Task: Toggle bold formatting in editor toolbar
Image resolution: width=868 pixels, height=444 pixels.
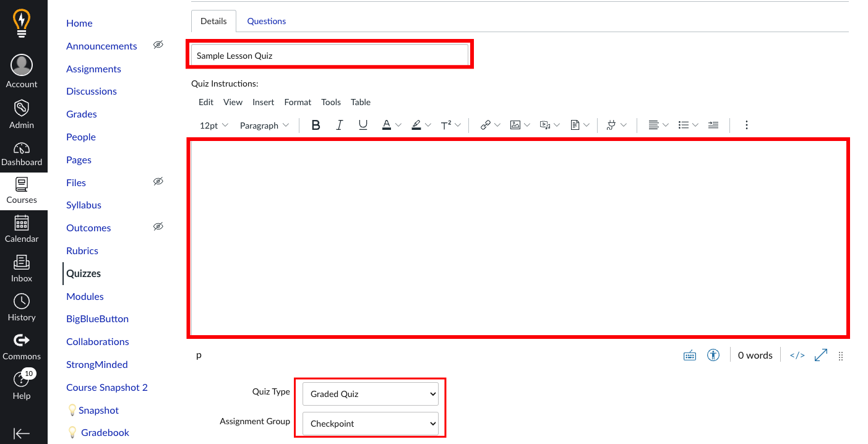Action: tap(316, 125)
